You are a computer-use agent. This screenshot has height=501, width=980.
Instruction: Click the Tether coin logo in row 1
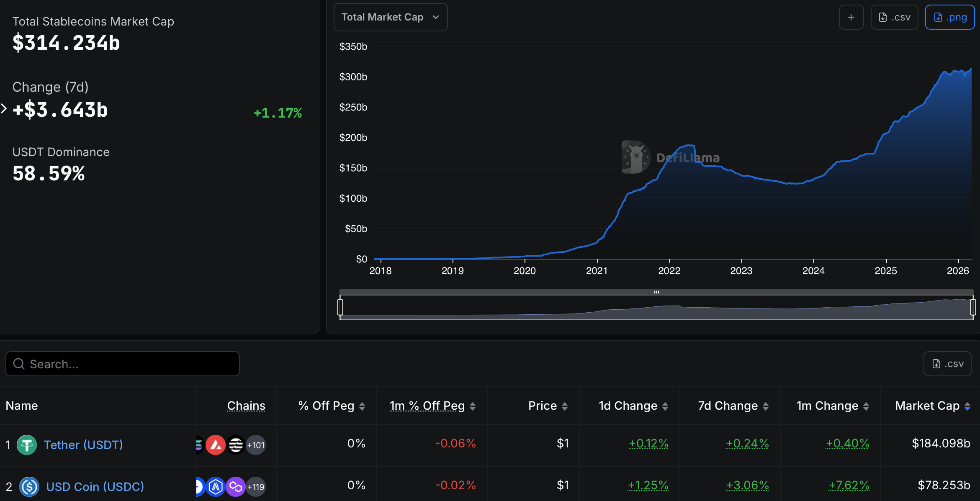(27, 444)
